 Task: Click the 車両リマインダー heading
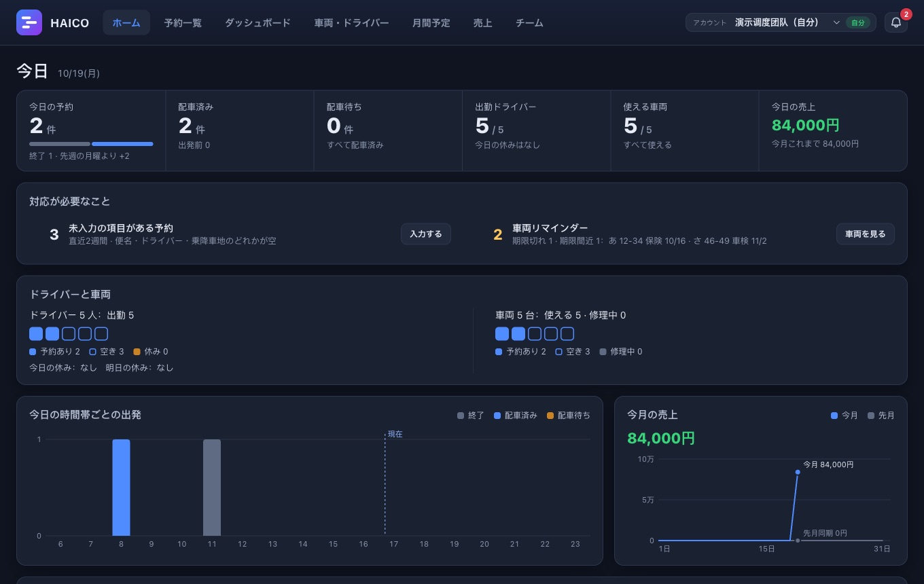click(x=550, y=228)
